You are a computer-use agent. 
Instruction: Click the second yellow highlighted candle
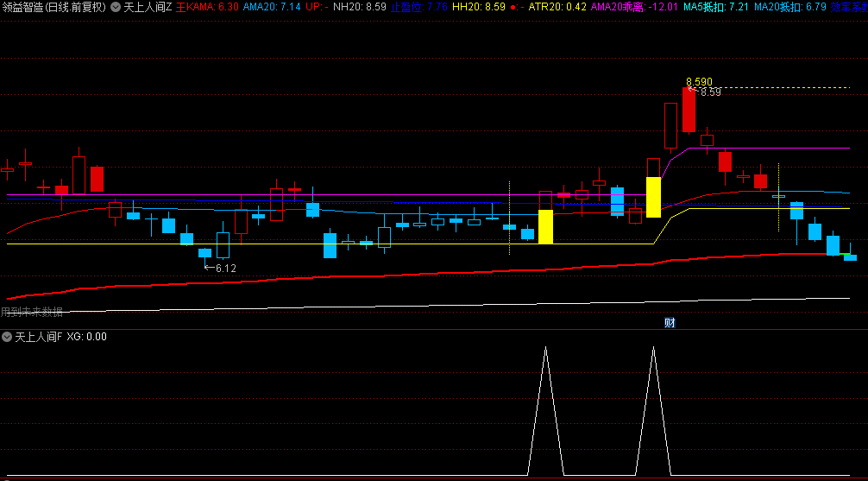click(653, 197)
